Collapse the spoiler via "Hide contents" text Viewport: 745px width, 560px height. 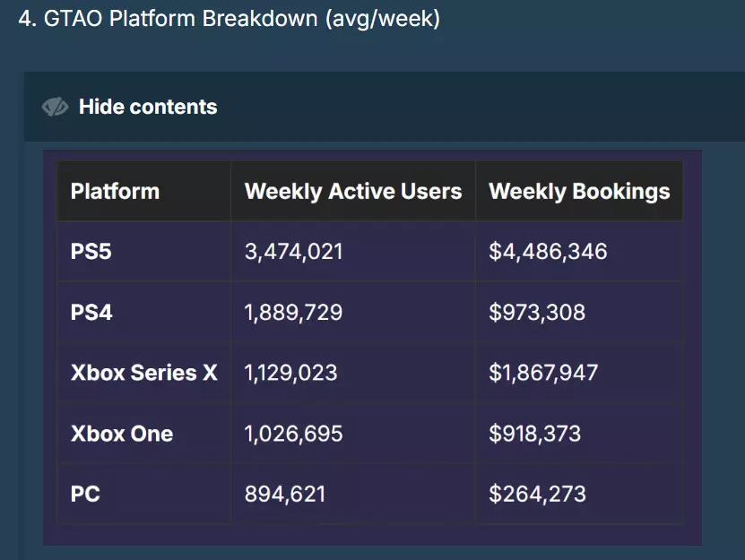click(148, 108)
